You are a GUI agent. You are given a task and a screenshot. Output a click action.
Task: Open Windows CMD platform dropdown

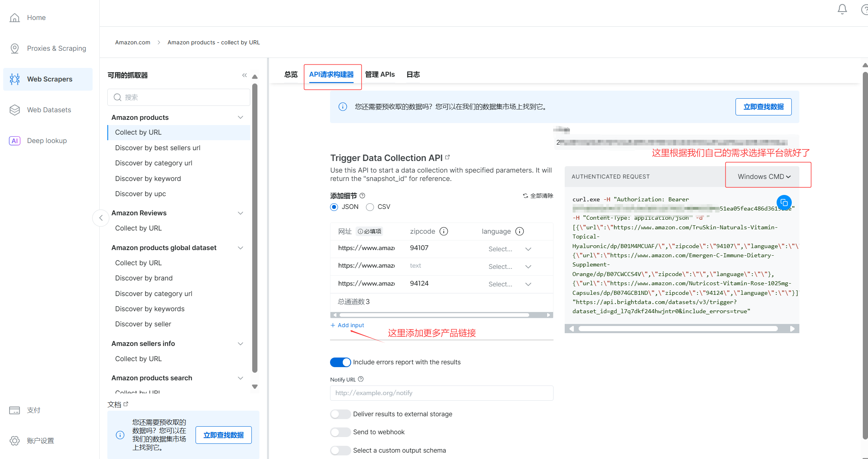pyautogui.click(x=764, y=177)
